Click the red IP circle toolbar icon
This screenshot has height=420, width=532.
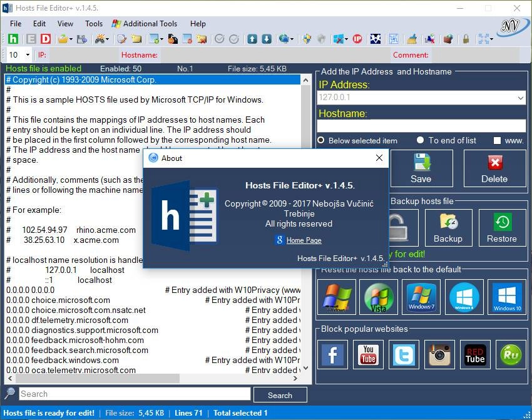tap(357, 39)
